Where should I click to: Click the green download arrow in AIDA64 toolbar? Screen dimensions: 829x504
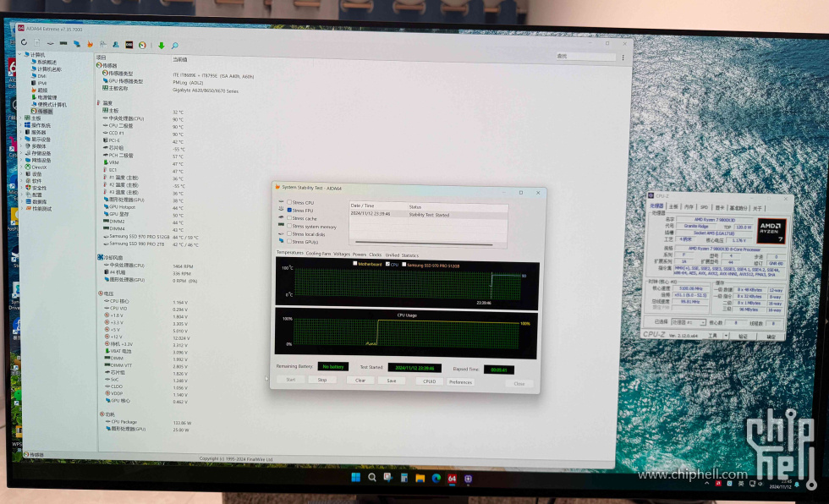coord(162,46)
